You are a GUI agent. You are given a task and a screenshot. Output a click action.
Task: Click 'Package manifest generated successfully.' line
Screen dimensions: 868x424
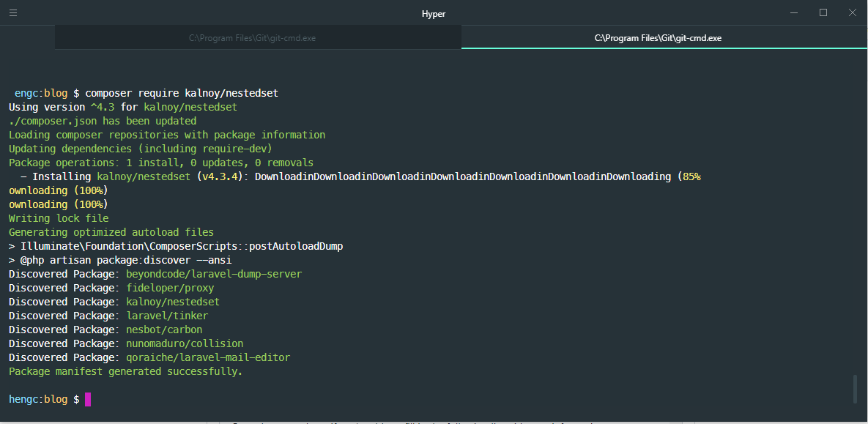pos(126,371)
